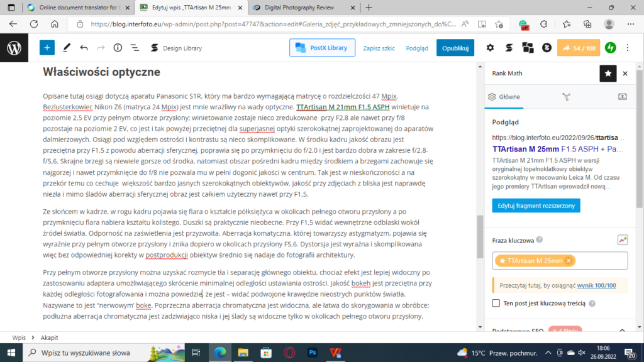Click the browser address bar URL
Image resolution: width=644 pixels, height=362 pixels.
pos(273,25)
